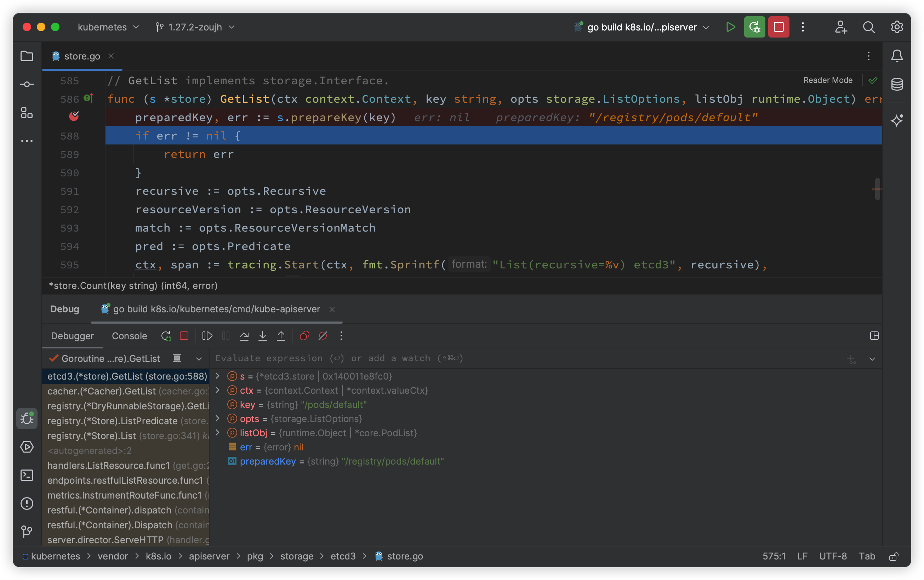Toggle Mute Breakpoints in debugger toolbar

point(323,336)
